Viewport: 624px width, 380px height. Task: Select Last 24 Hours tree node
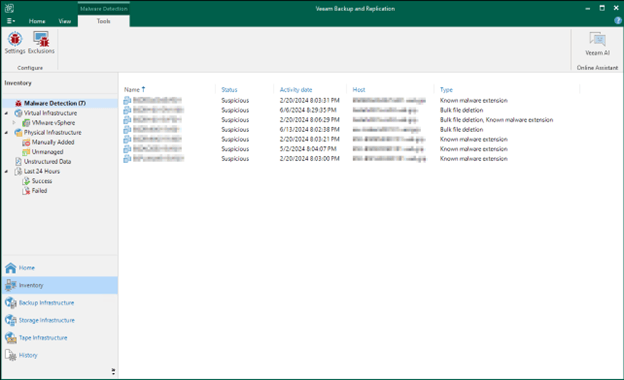41,171
